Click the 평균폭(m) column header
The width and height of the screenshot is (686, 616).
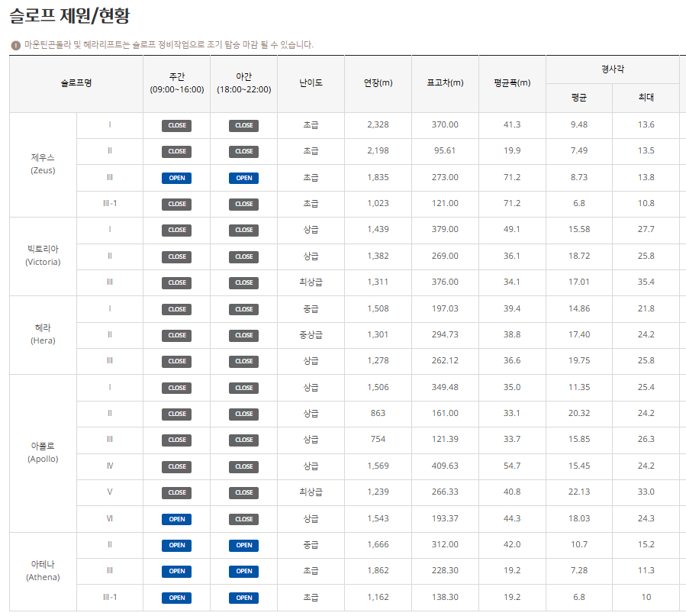tap(512, 83)
